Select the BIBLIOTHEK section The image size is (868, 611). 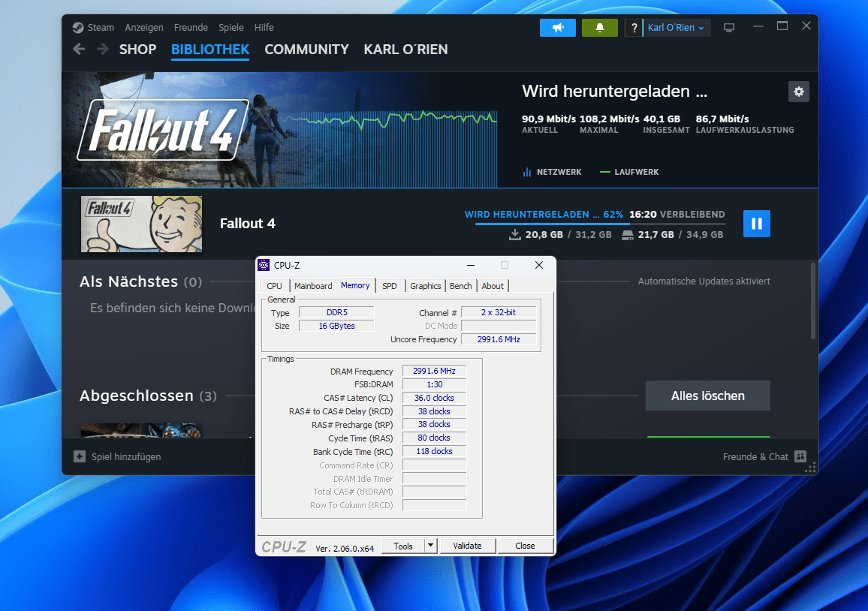tap(210, 50)
